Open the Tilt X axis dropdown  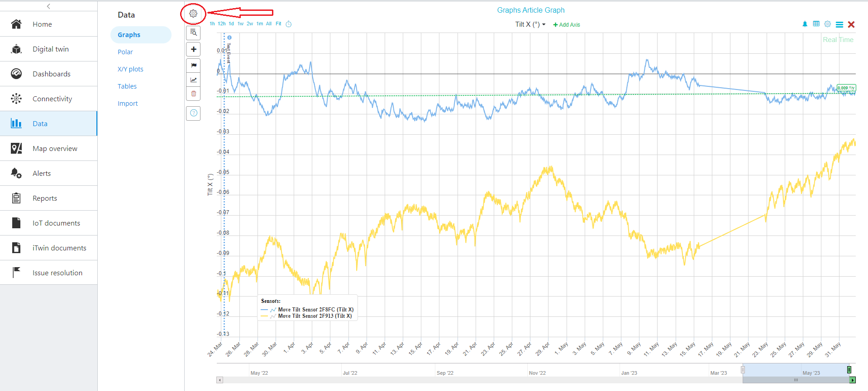[530, 24]
